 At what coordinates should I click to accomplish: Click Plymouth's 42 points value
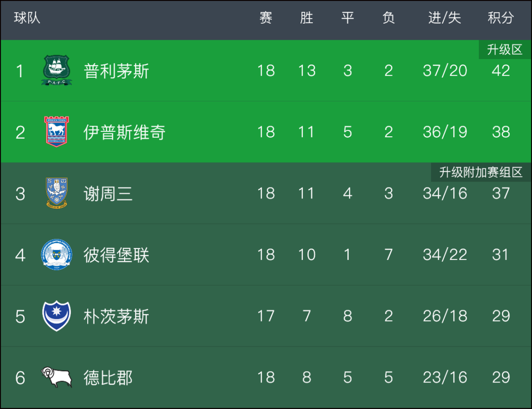pyautogui.click(x=501, y=70)
